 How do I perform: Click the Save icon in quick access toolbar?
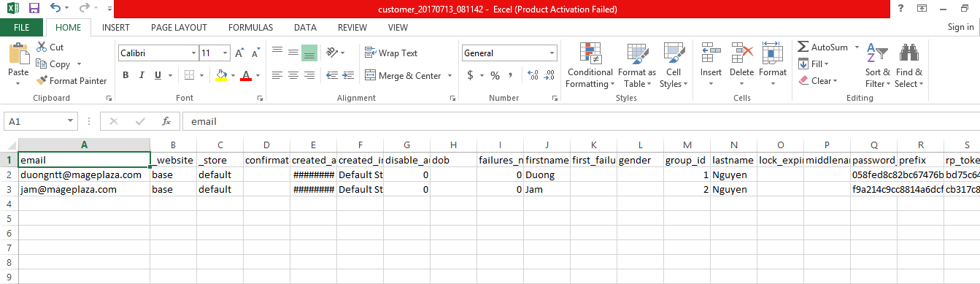(x=34, y=9)
